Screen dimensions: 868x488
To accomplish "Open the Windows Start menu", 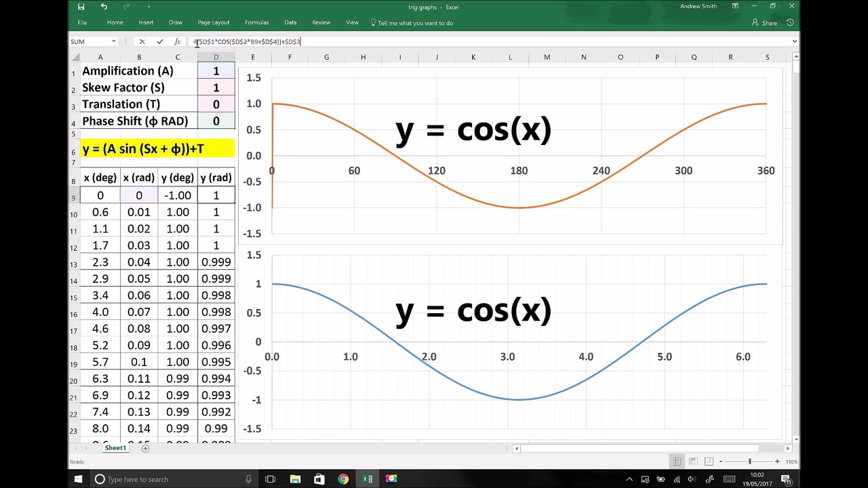I will tap(78, 479).
